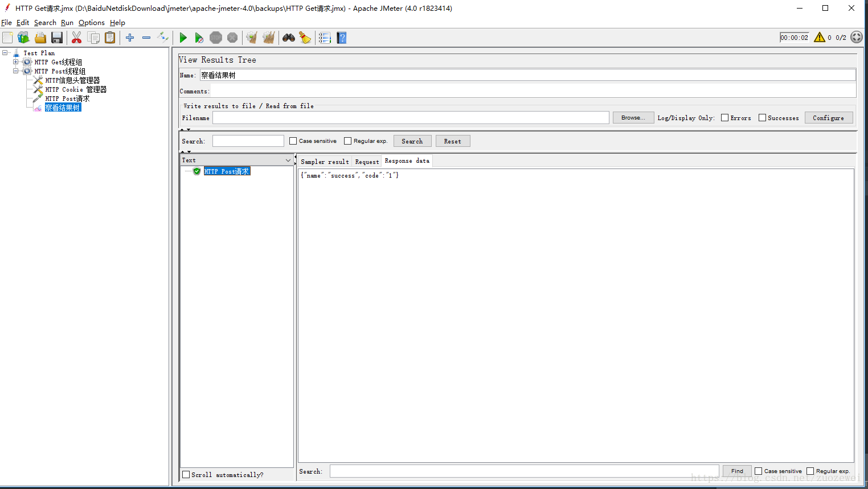
Task: Open search with the binoculars icon
Action: [289, 38]
